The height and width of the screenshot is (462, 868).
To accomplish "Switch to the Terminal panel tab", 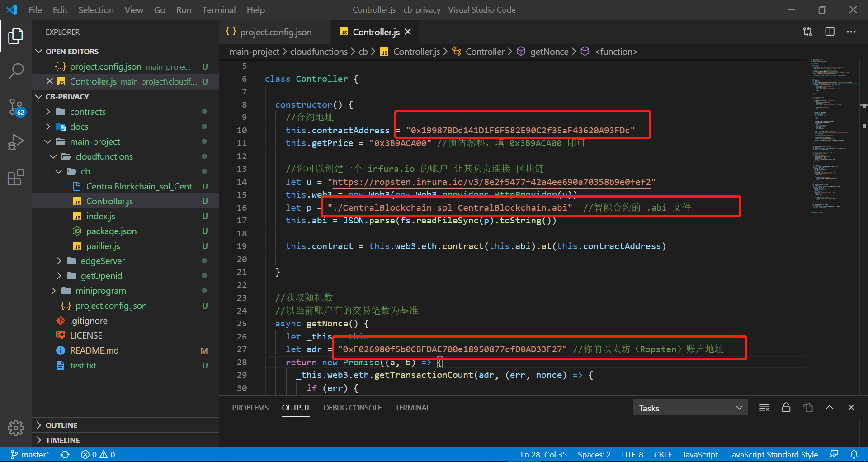I will coord(412,408).
